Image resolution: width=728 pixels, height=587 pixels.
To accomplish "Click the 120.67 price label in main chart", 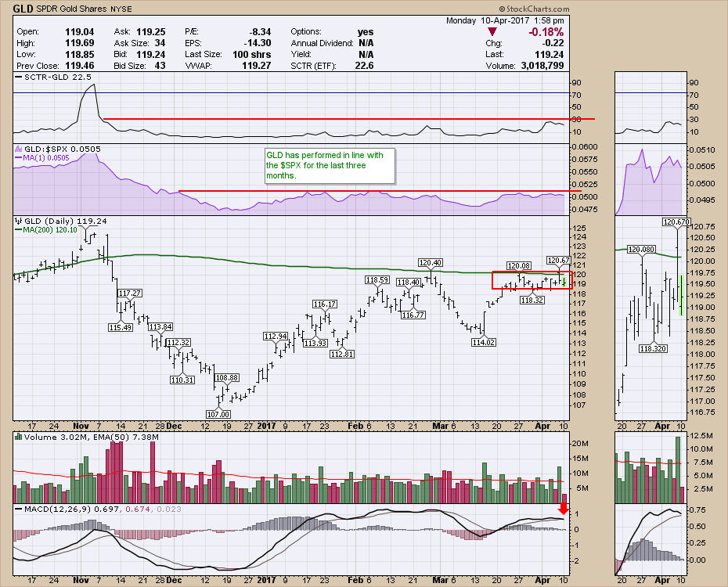I will pos(558,261).
